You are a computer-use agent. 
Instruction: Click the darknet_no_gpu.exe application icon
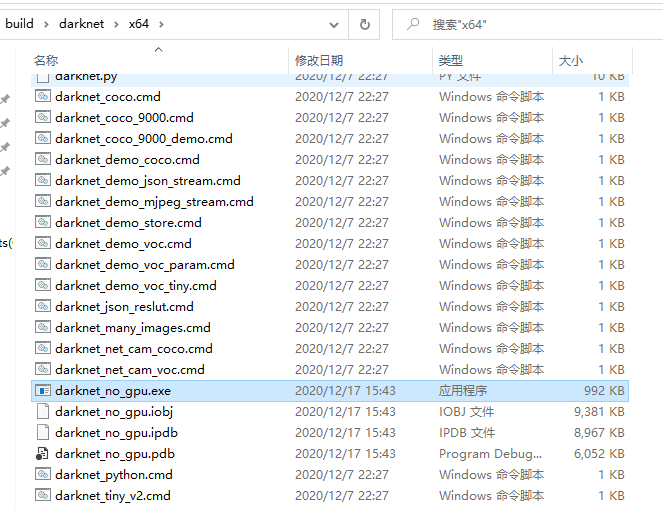[43, 390]
